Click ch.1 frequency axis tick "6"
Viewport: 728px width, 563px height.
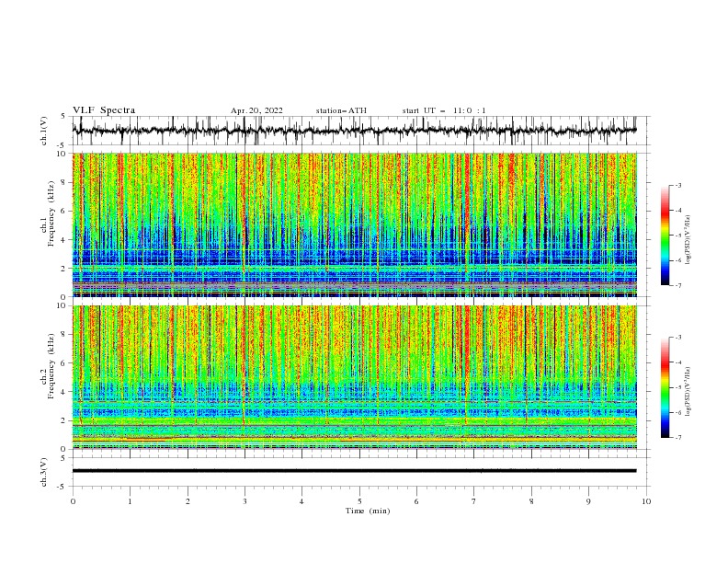tap(65, 211)
